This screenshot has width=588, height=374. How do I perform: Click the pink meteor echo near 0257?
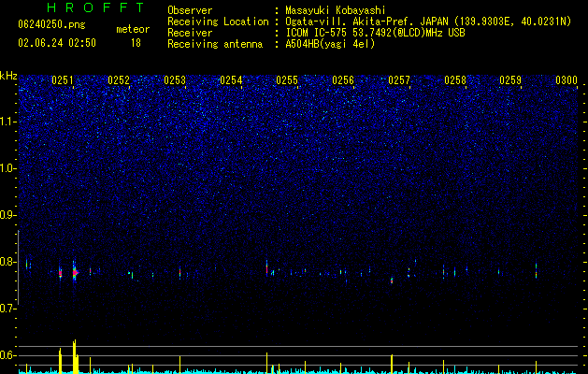(392, 280)
